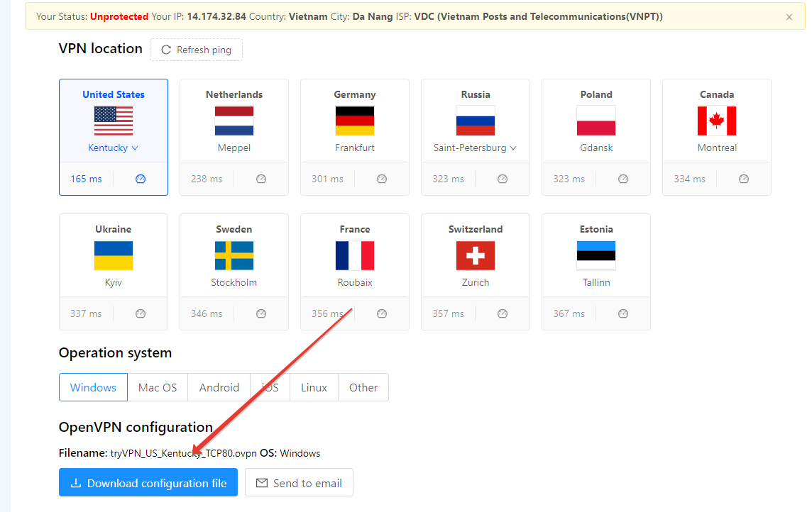Run speed test for United States
The height and width of the screenshot is (512, 812).
[x=141, y=179]
